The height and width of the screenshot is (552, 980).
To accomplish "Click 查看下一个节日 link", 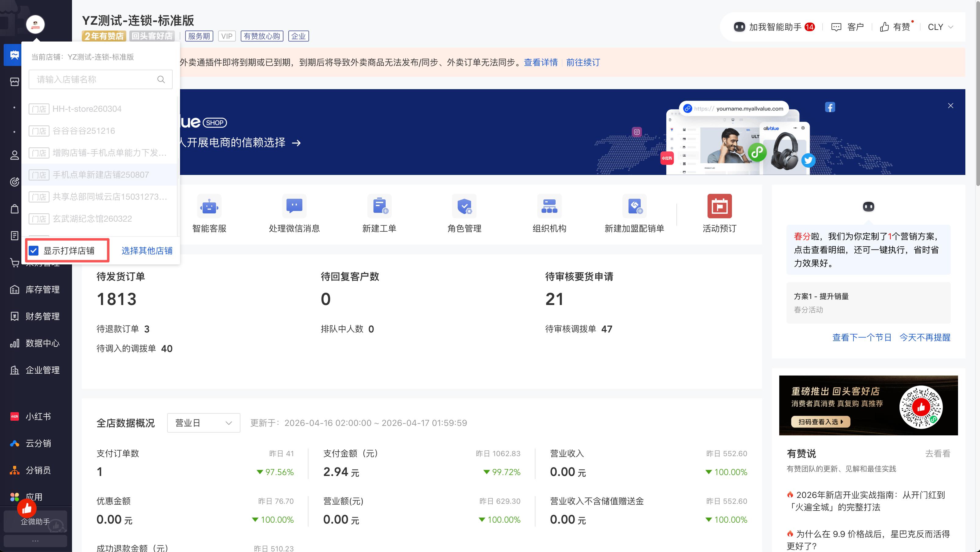I will tap(862, 338).
